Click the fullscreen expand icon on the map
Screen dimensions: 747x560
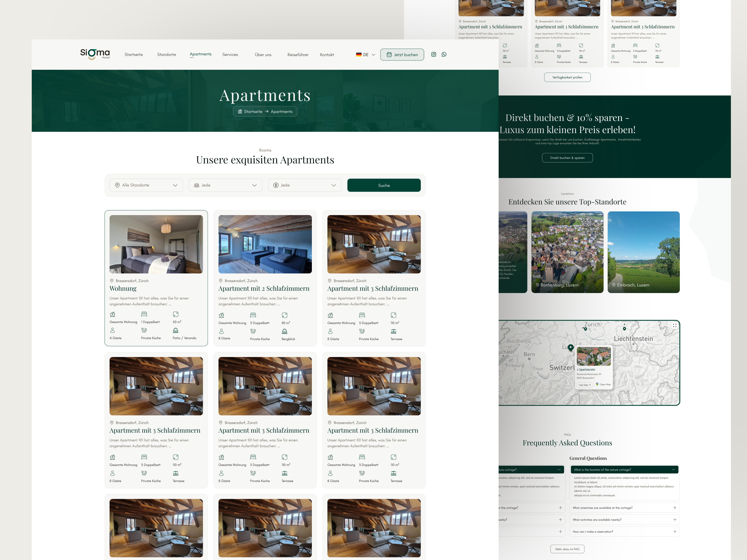click(675, 326)
